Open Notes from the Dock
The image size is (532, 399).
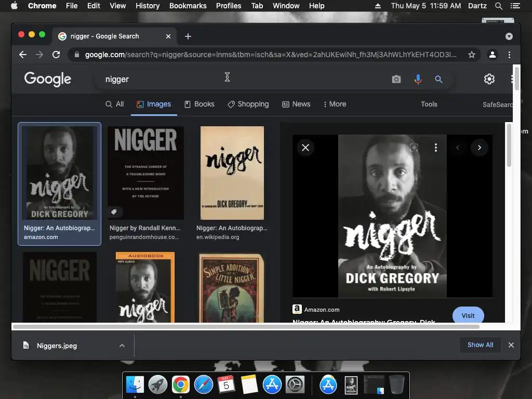(249, 385)
